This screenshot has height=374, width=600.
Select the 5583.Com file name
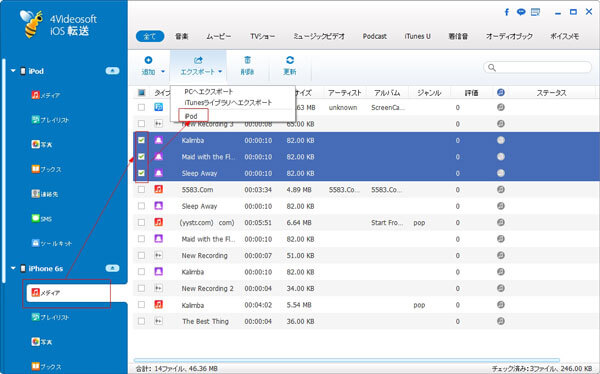(197, 189)
